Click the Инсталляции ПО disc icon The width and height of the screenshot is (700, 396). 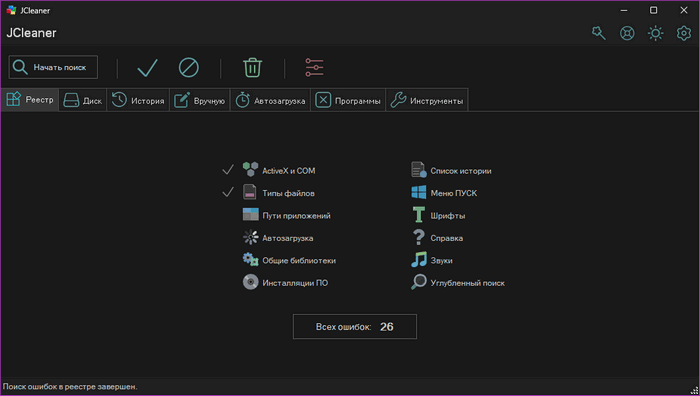[250, 282]
